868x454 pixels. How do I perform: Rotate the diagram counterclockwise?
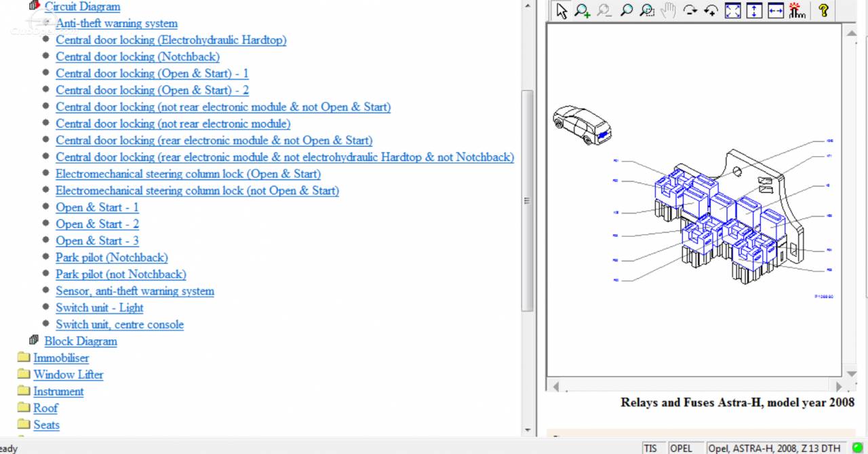point(711,11)
